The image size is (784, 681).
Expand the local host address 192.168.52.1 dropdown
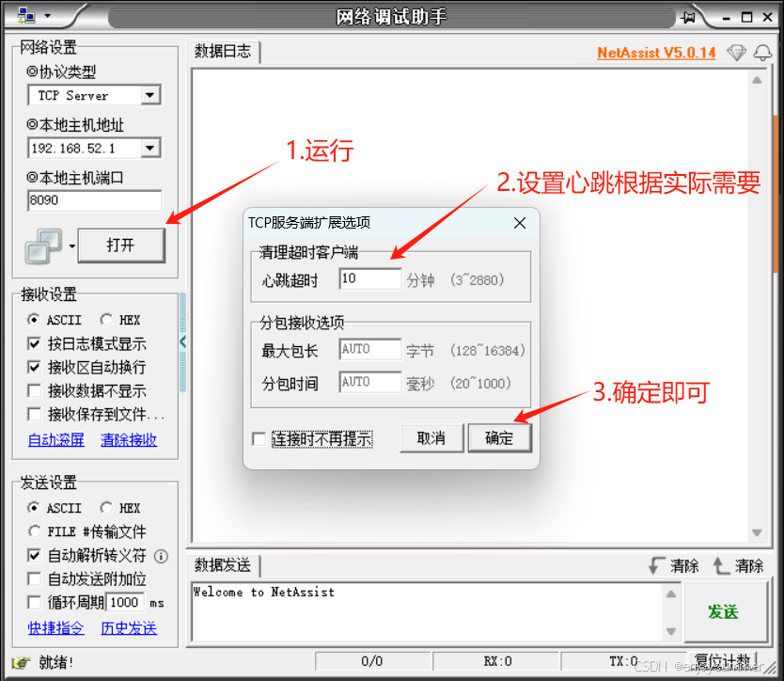pos(150,148)
